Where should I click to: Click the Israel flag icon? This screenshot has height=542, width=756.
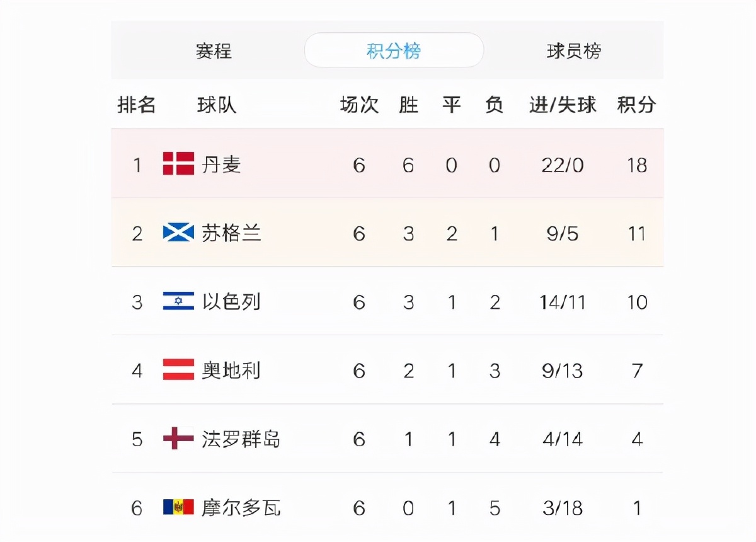click(178, 301)
